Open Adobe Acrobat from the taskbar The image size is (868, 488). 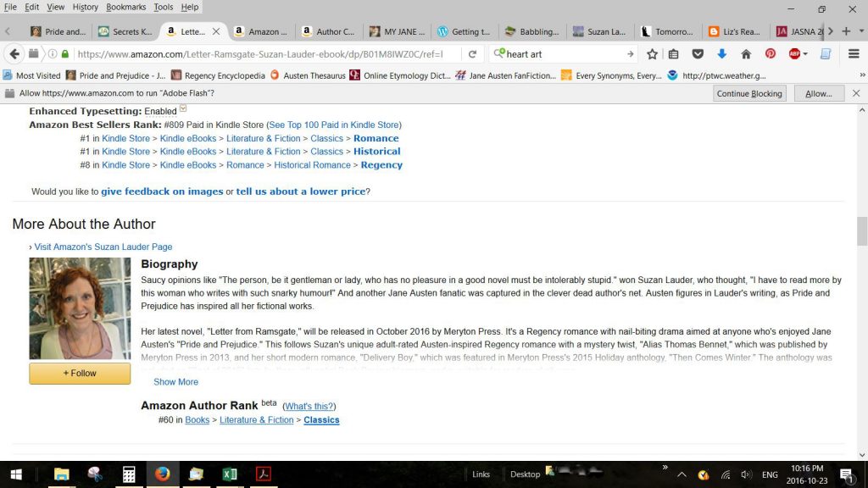click(x=263, y=474)
